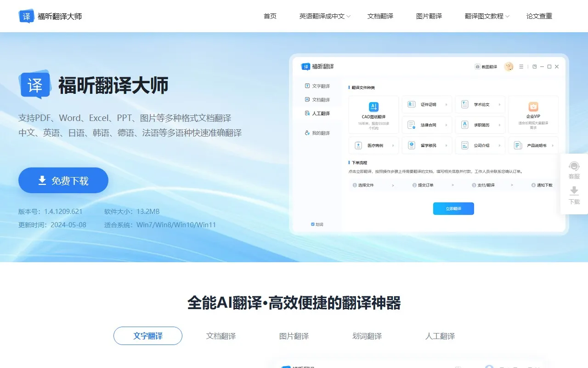
Task: Open 论文查重 from the top navigation
Action: [x=539, y=16]
